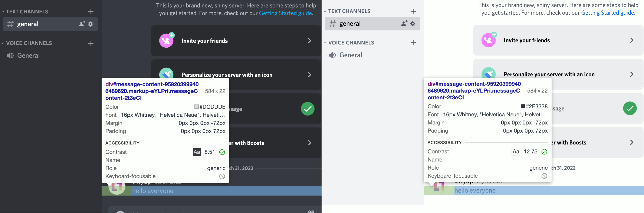This screenshot has width=644, height=213.
Task: Click the contrast pass checkmark showing 8.51
Action: point(222,152)
